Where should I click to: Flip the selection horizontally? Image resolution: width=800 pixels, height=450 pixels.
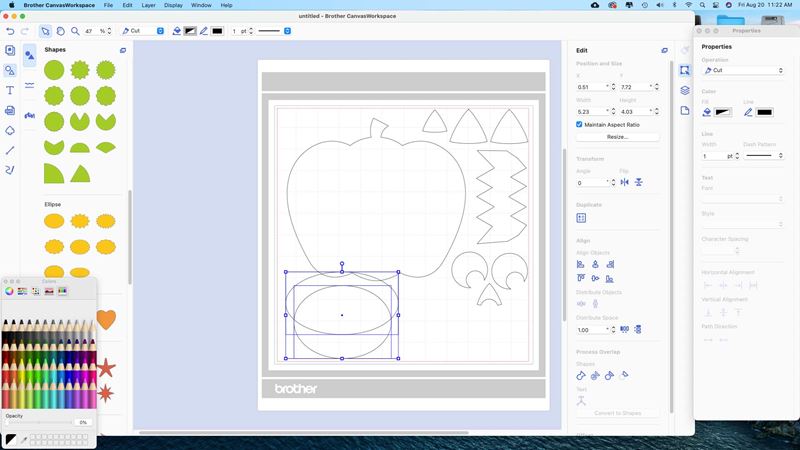[x=624, y=183]
